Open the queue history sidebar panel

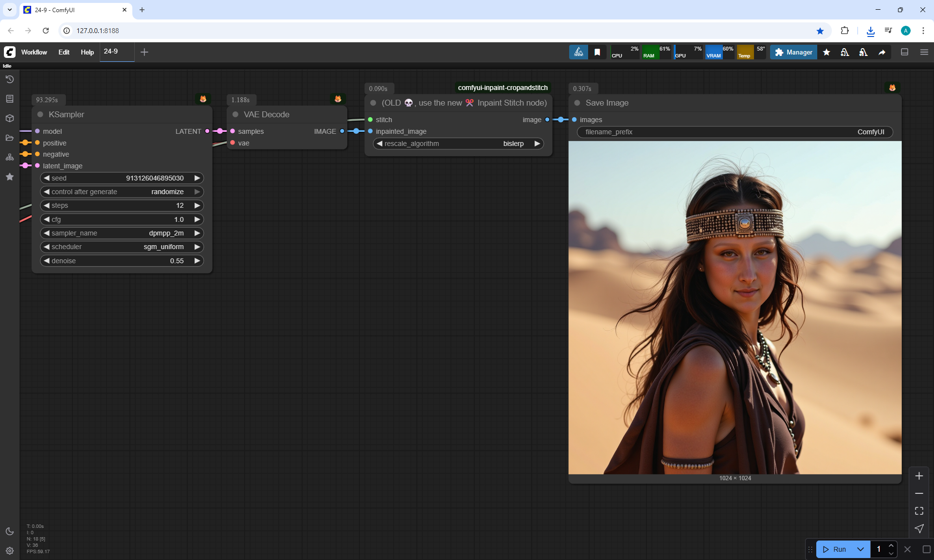[10, 79]
